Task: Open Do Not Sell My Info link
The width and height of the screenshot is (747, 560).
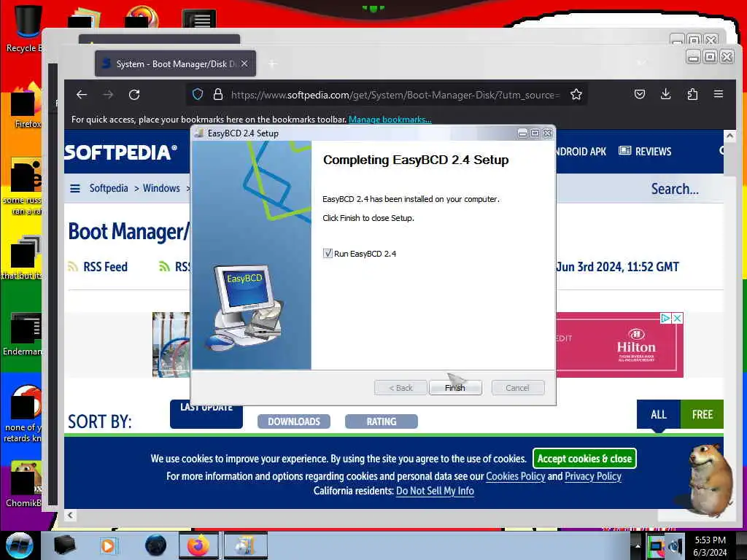Action: (435, 491)
